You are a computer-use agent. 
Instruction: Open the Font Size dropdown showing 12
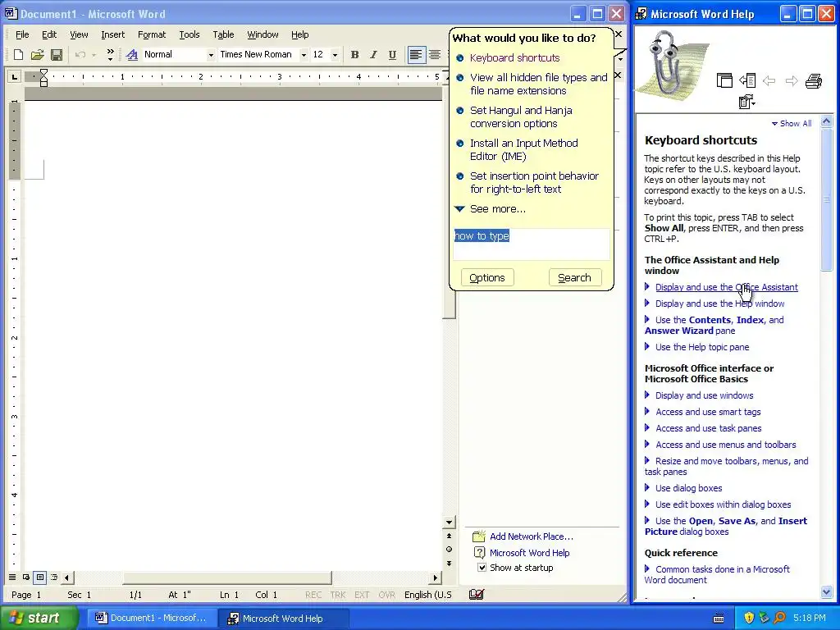point(335,55)
